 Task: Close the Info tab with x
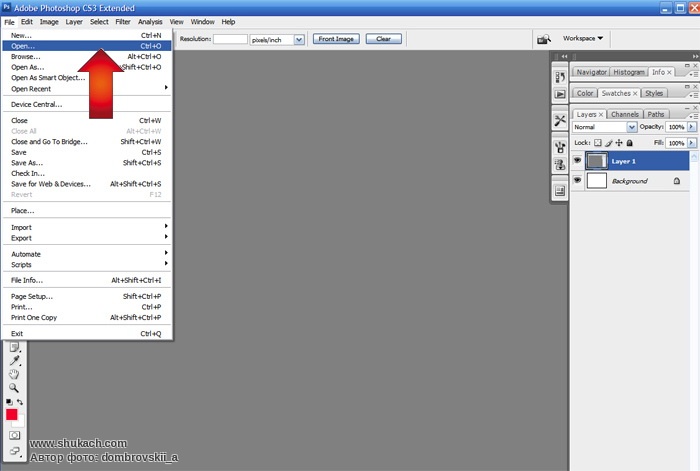point(669,72)
